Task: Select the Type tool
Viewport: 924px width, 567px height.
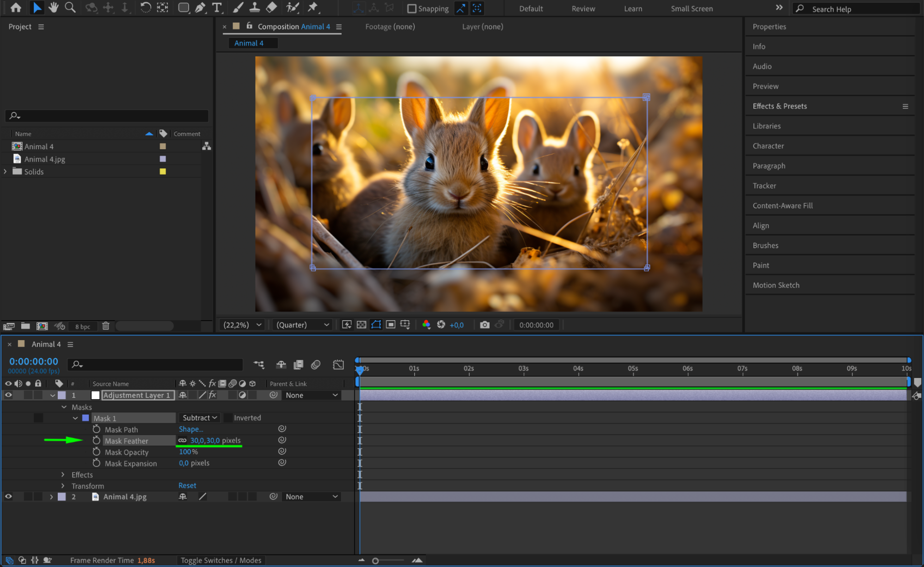Action: point(216,7)
